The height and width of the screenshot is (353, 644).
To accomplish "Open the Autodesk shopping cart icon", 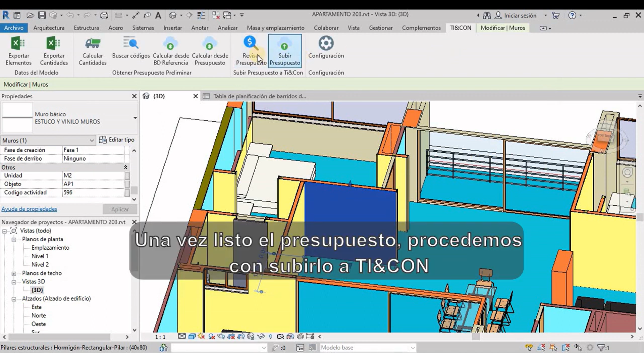I will coord(556,15).
